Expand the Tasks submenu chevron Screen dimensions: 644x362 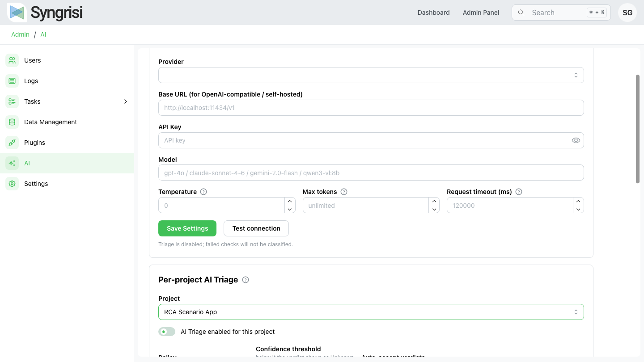[x=126, y=101]
